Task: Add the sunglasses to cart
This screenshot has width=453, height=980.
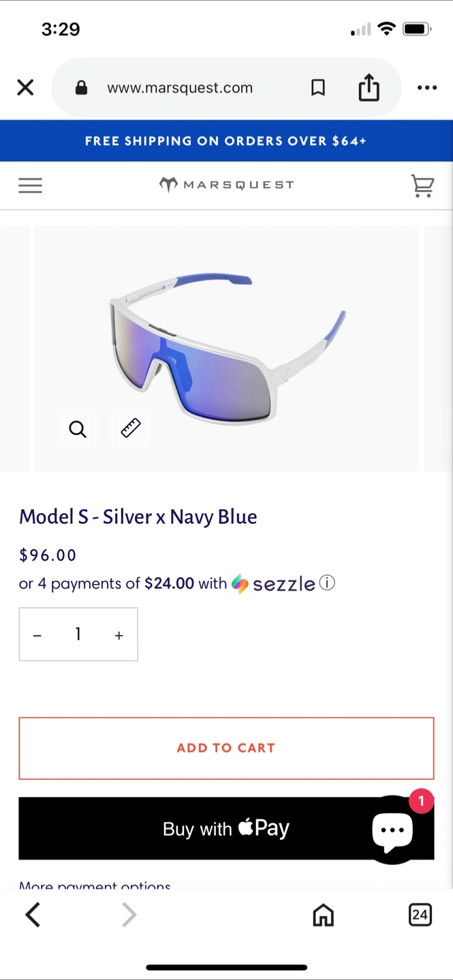Action: [226, 748]
